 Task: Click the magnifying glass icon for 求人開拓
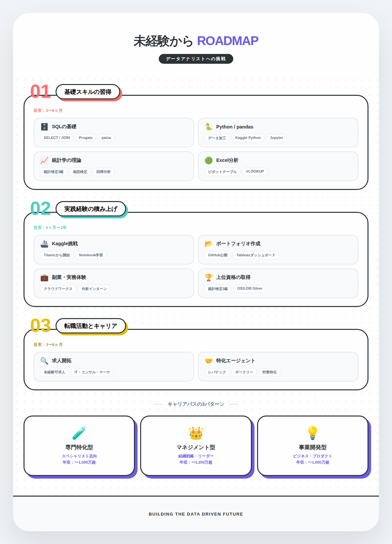[x=44, y=361]
